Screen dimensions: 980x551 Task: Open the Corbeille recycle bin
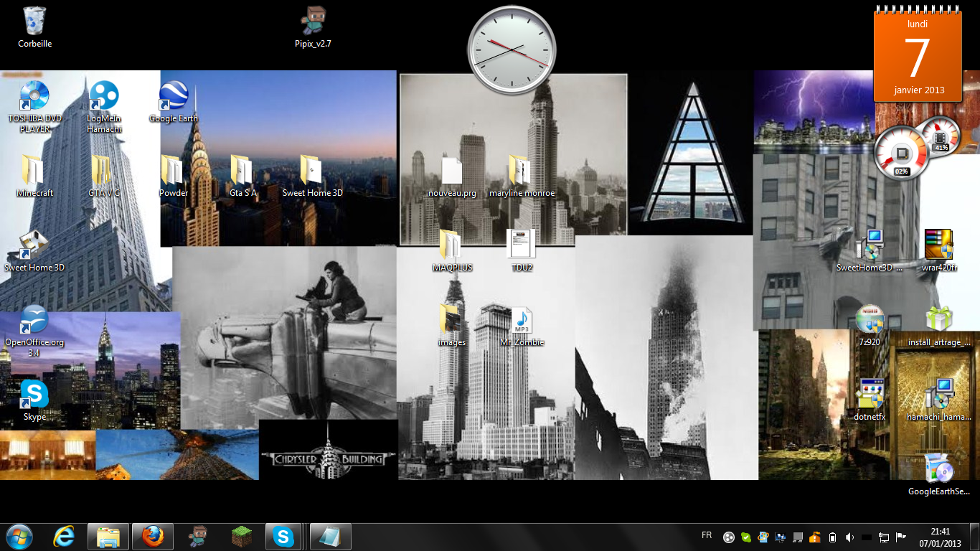34,28
